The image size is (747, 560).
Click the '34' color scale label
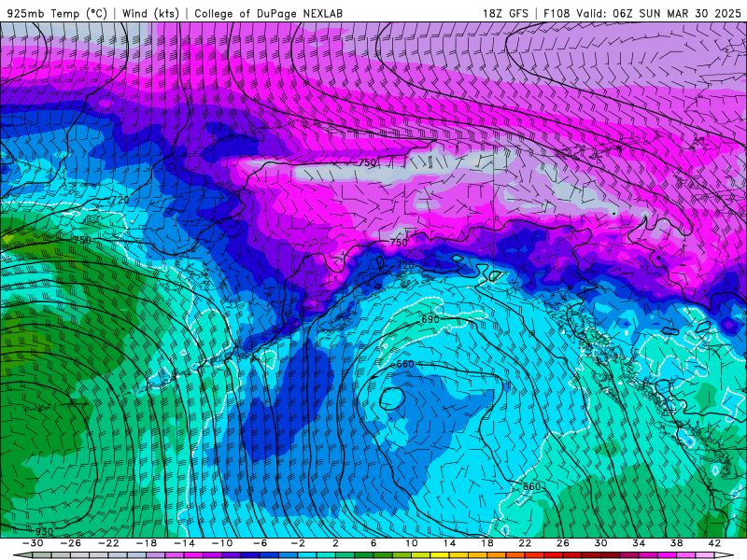[639, 543]
